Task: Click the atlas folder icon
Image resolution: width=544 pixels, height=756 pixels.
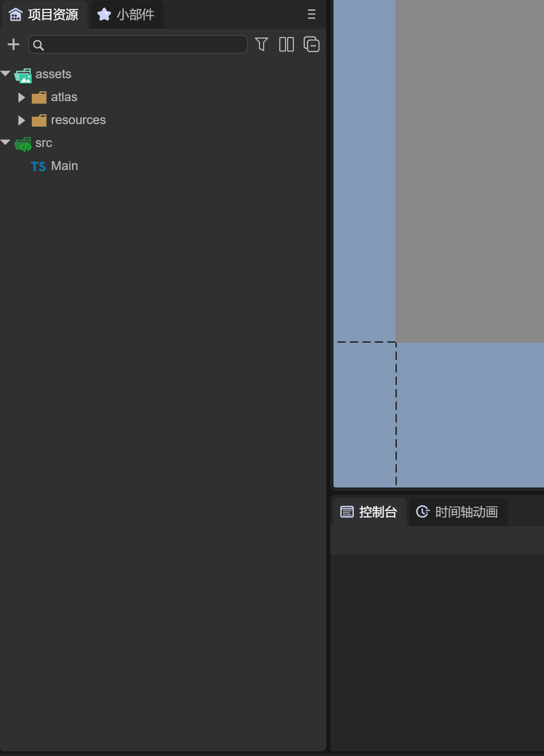Action: pos(39,97)
